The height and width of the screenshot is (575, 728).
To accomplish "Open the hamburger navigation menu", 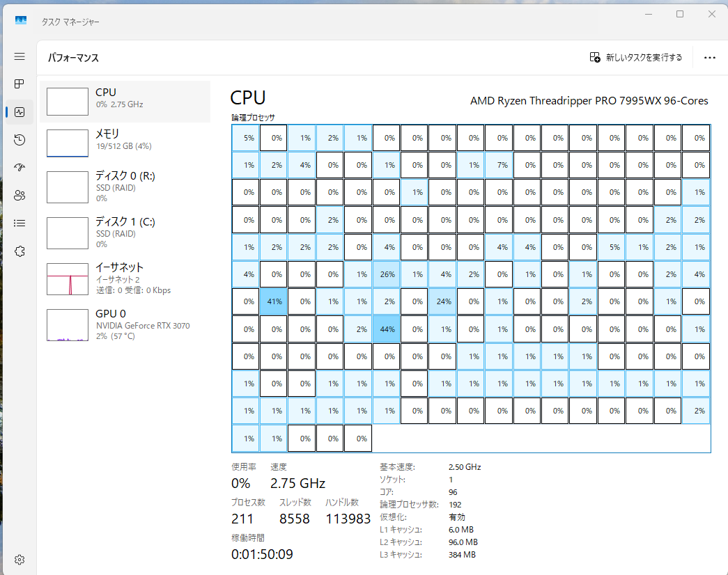I will tap(20, 56).
